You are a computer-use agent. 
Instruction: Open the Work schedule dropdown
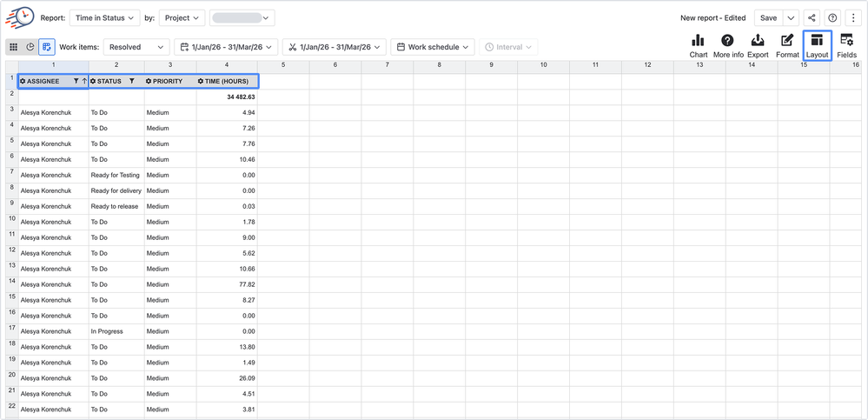pos(433,47)
